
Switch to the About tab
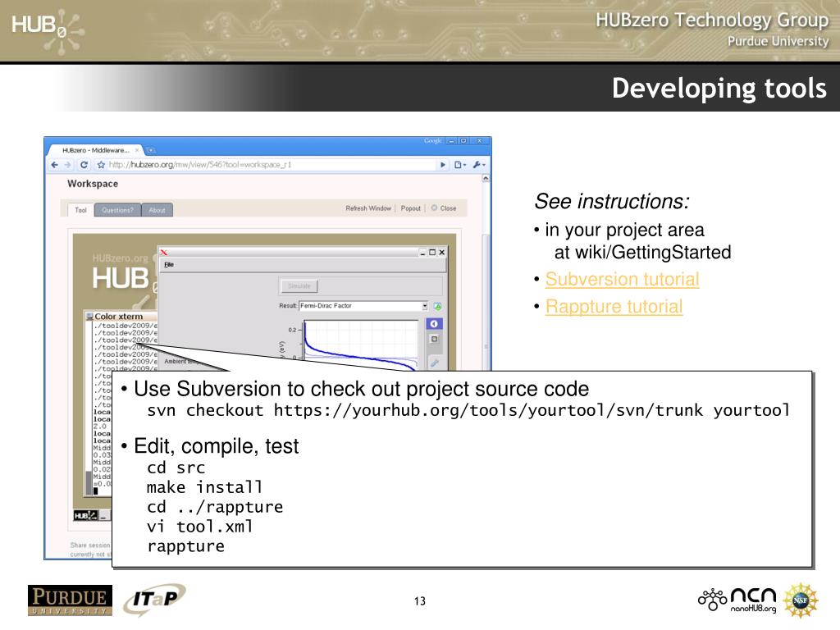pyautogui.click(x=157, y=210)
